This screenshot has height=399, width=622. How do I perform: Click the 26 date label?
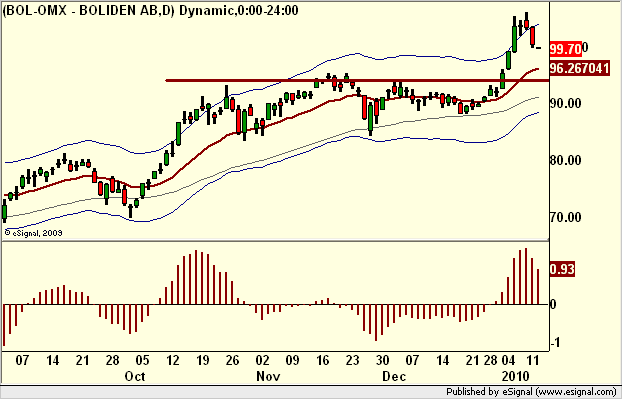[232, 360]
